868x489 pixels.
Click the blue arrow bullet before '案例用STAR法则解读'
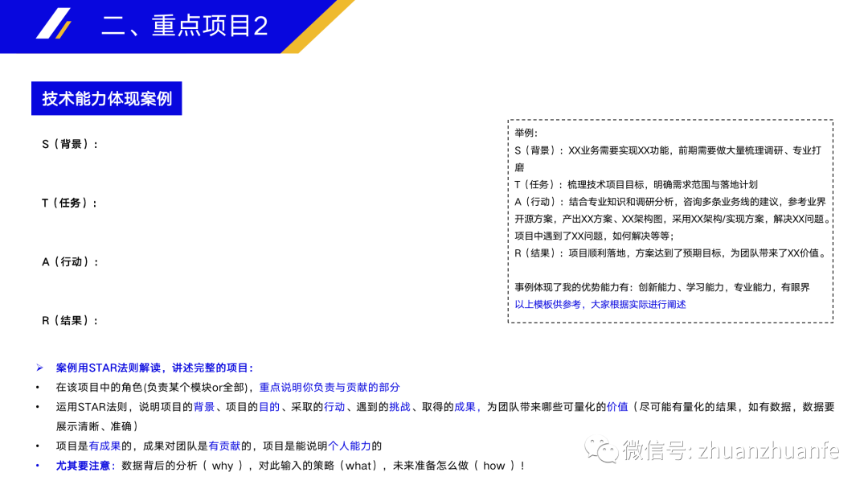(39, 368)
